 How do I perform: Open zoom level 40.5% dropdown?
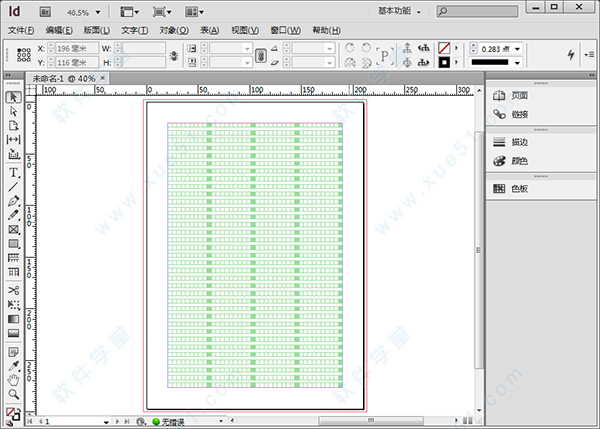tap(98, 13)
